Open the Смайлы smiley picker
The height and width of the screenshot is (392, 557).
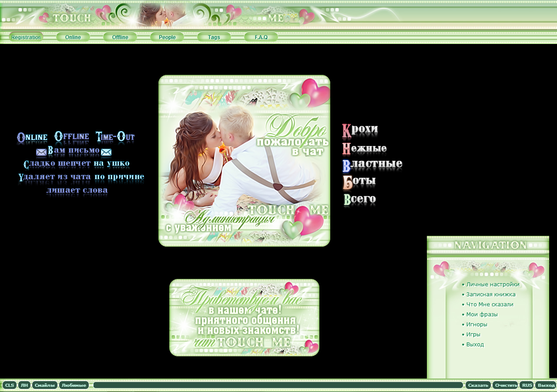click(x=44, y=385)
